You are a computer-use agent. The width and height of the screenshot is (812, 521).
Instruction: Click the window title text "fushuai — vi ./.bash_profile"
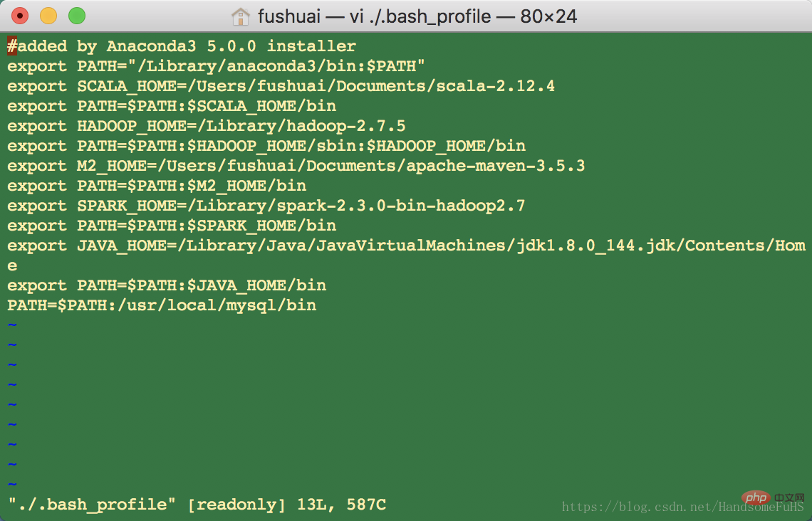pos(375,16)
